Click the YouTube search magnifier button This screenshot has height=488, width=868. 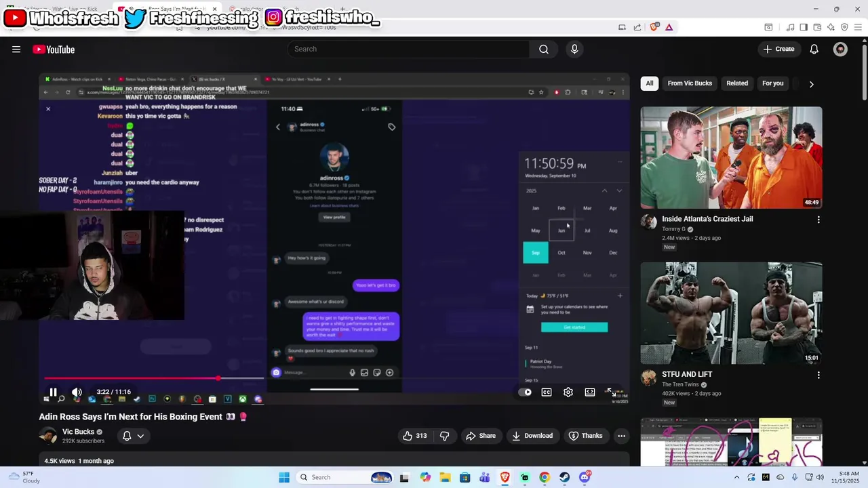tap(544, 49)
